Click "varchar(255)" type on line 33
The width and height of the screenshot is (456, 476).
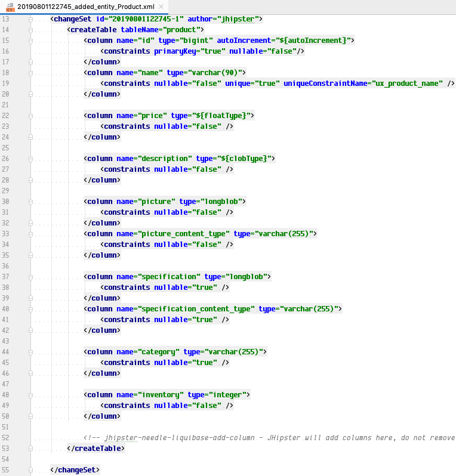[284, 234]
